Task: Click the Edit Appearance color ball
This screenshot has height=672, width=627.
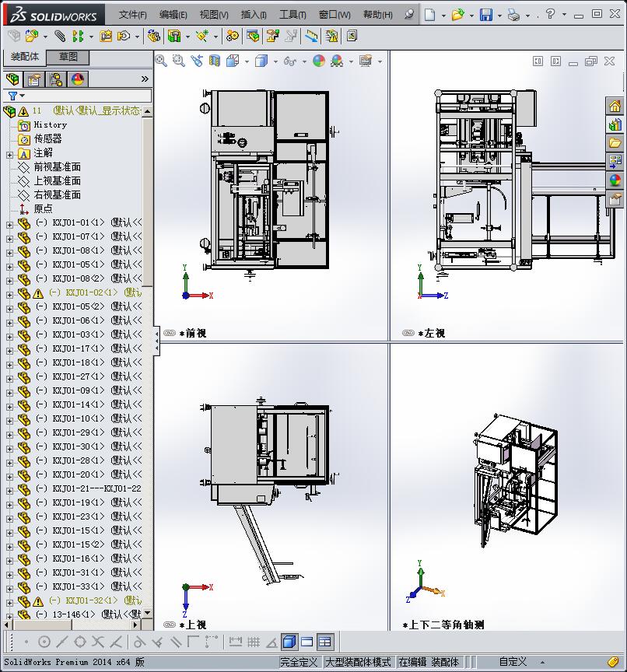Action: click(x=319, y=61)
